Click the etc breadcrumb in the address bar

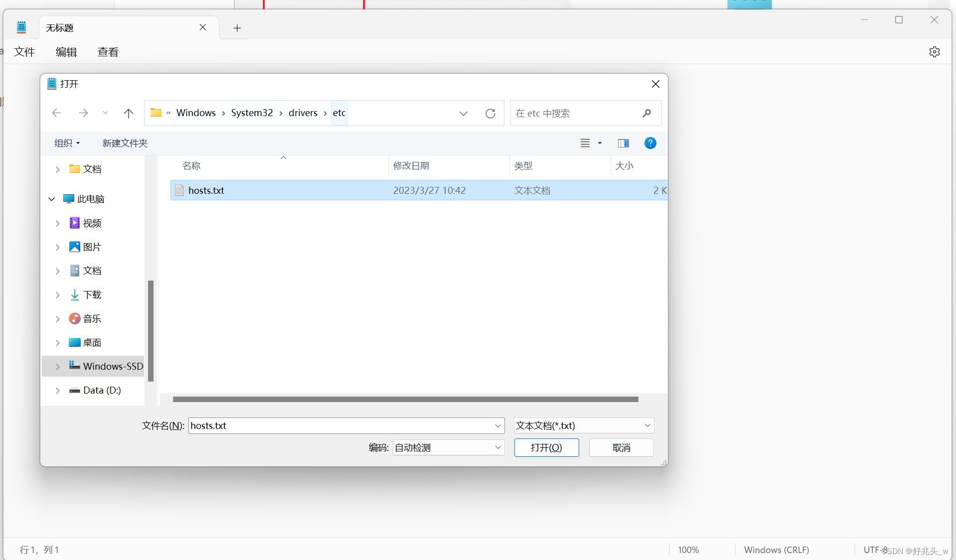[339, 113]
